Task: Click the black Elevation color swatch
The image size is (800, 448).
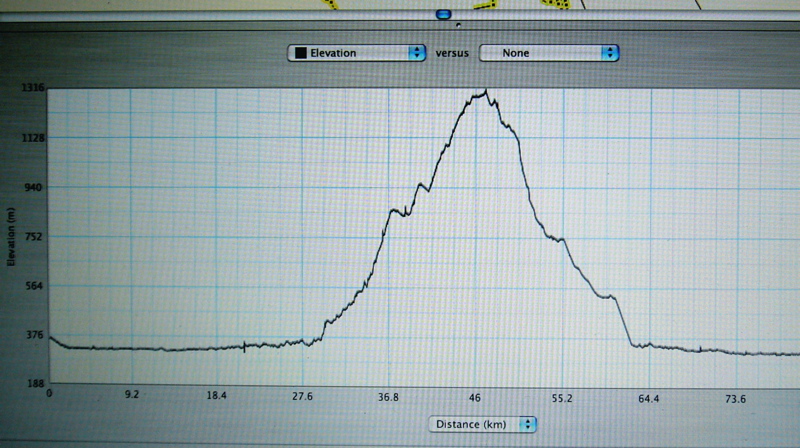Action: (x=299, y=53)
